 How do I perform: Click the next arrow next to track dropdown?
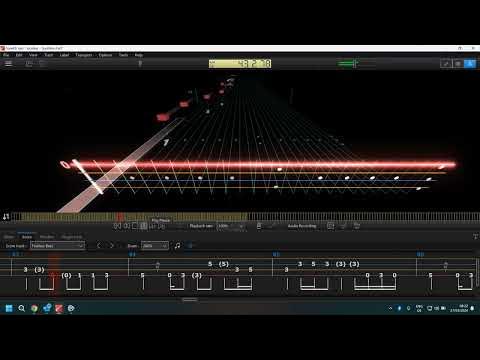point(112,246)
